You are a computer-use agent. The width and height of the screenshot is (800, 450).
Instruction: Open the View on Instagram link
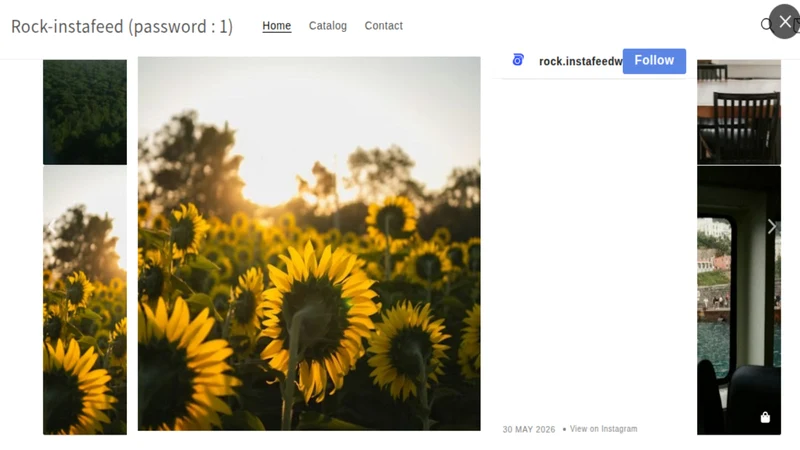pos(603,429)
